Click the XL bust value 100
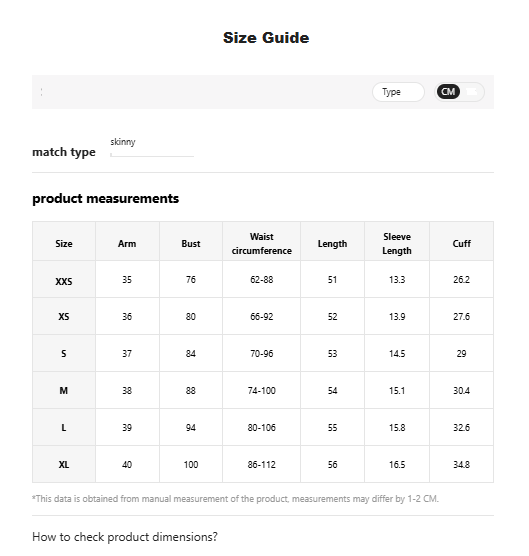Screen dimensions: 529x556 (x=191, y=465)
